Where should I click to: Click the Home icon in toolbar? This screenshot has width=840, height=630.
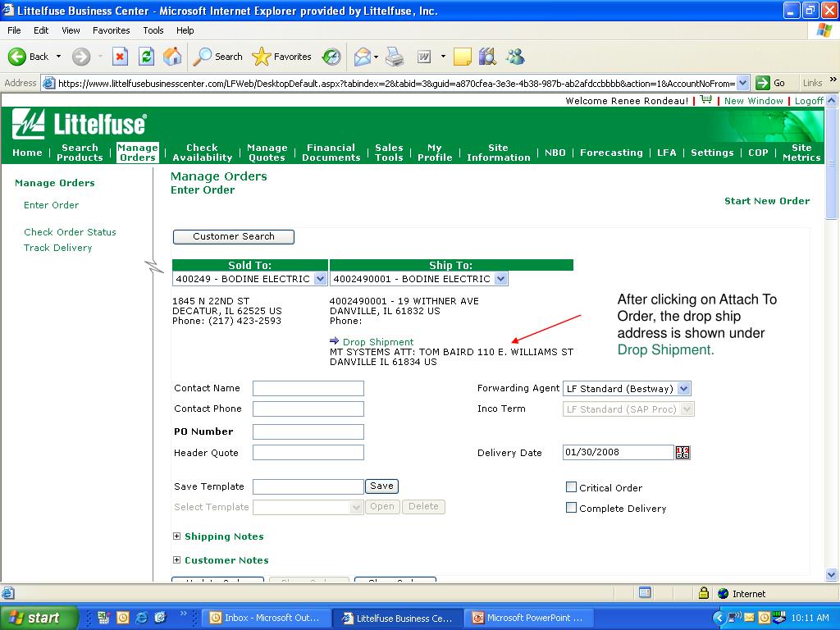click(x=172, y=57)
